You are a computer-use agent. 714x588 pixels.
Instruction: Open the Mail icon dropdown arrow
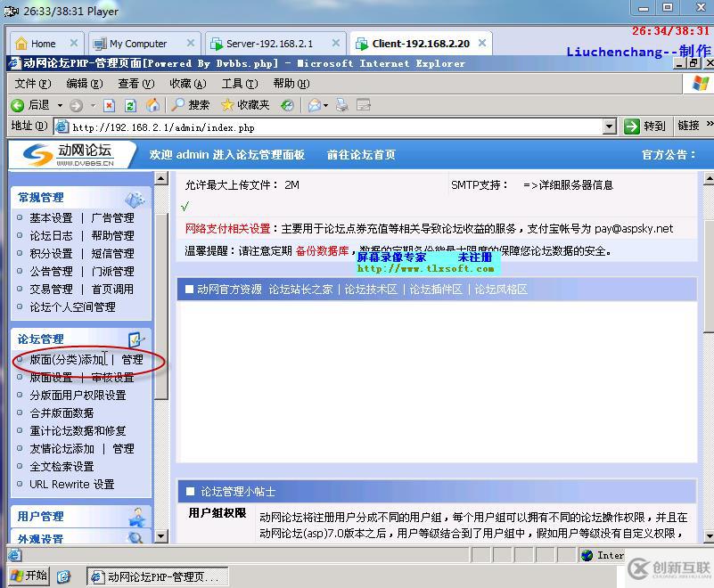326,106
